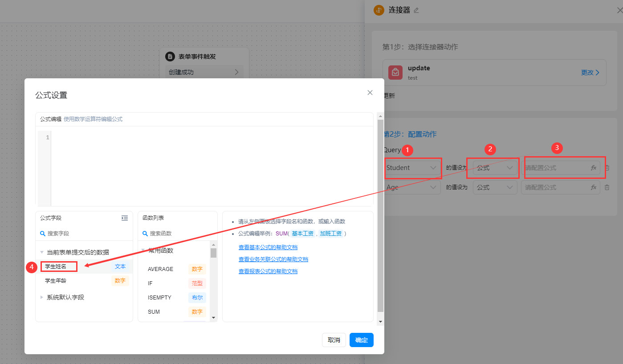Viewport: 623px width, 364px height.
Task: Click into the formula editor line 1
Action: [212, 138]
